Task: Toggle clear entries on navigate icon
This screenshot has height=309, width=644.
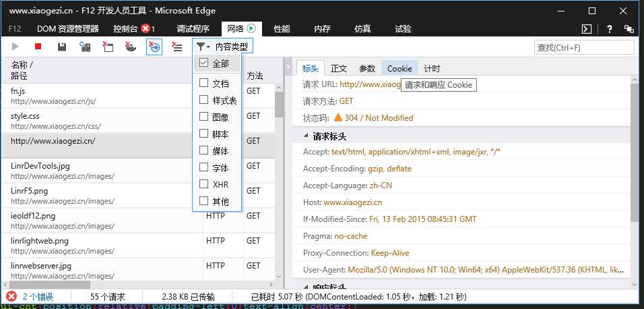Action: tap(154, 47)
